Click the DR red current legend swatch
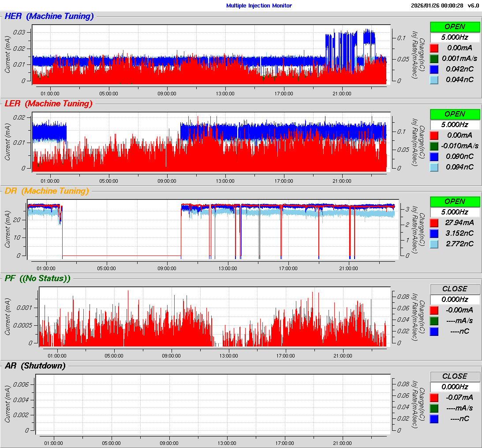 coord(434,222)
